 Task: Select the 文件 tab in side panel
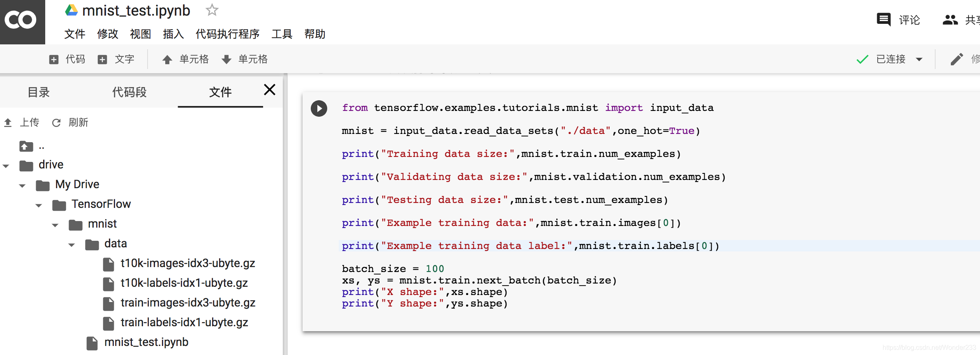pyautogui.click(x=220, y=92)
